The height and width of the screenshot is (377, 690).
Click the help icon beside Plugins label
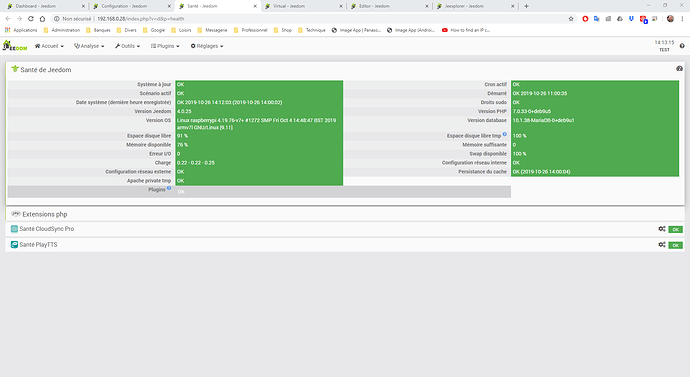click(169, 188)
